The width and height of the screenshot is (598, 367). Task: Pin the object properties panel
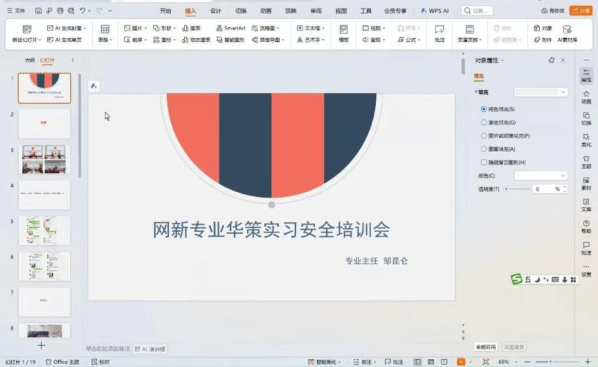551,60
